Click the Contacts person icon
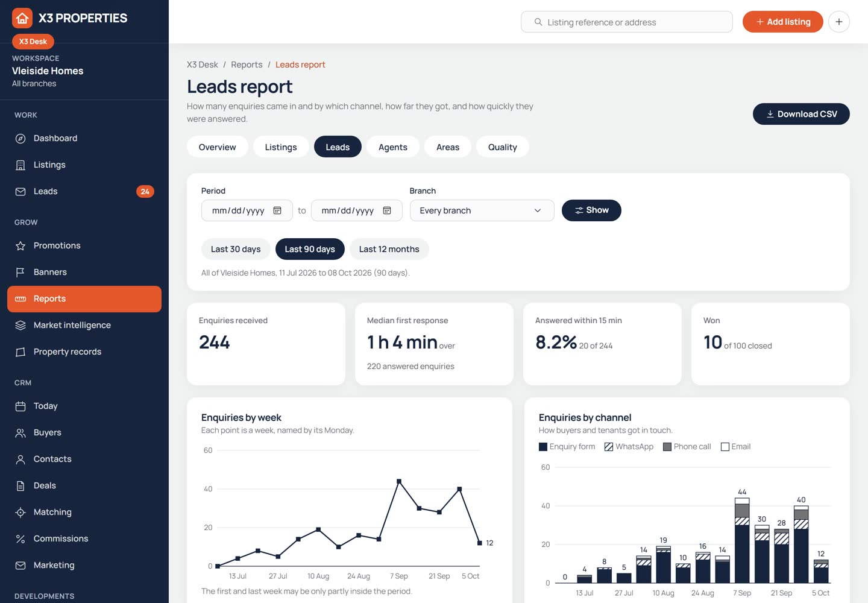The height and width of the screenshot is (603, 868). (20, 459)
